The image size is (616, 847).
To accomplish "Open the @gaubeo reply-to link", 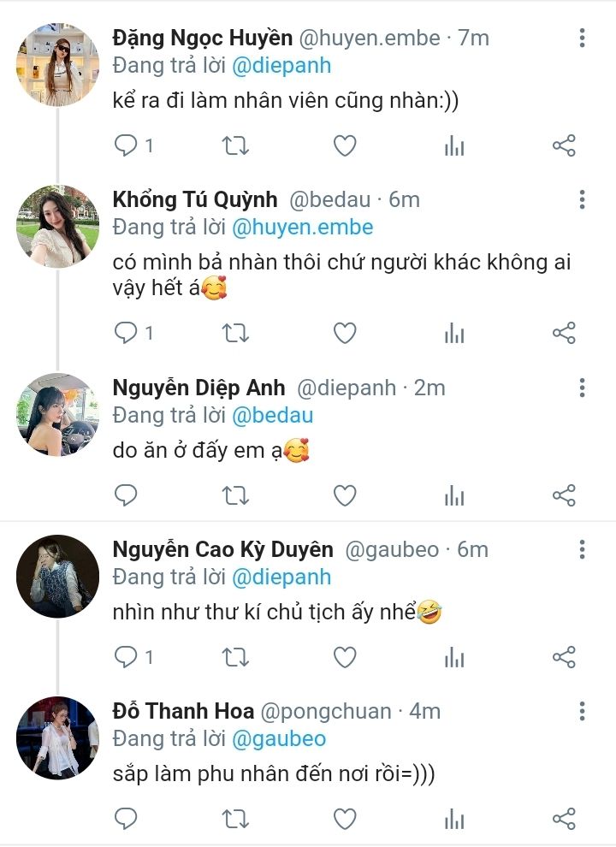I will tap(279, 738).
